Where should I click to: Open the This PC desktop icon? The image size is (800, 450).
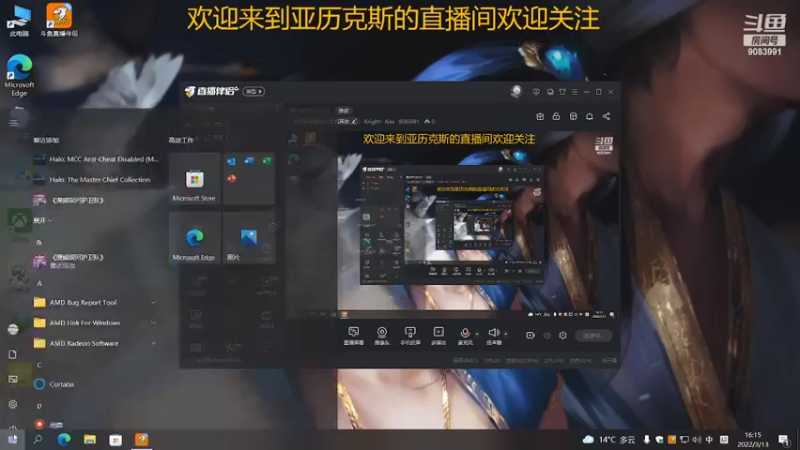point(19,21)
